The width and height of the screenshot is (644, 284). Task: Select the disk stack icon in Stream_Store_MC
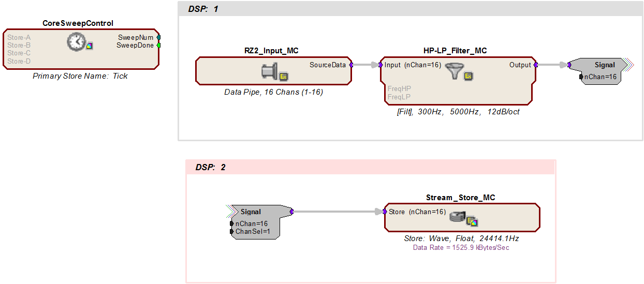tap(457, 216)
